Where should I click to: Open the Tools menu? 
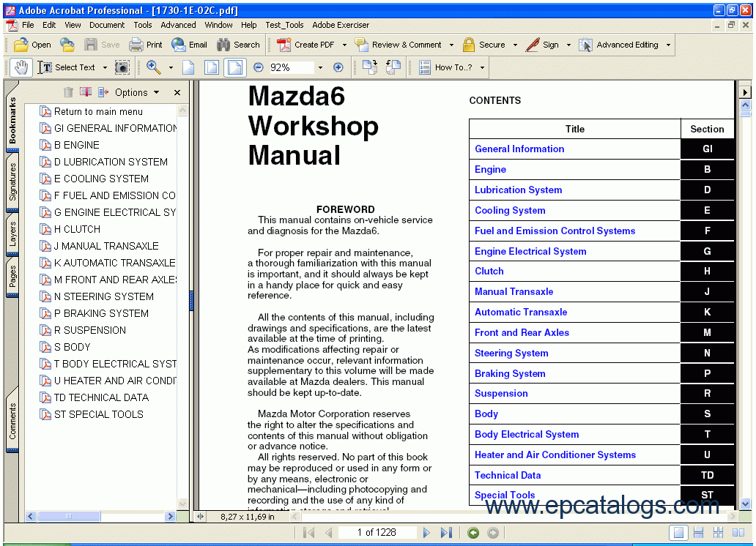(143, 25)
